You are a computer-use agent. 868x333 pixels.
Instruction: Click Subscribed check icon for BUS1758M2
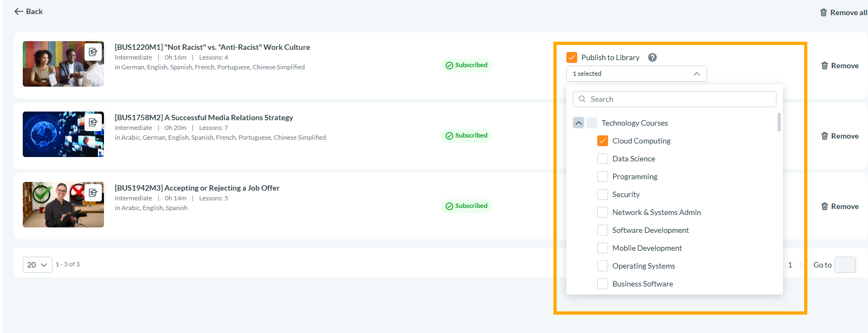coord(449,136)
